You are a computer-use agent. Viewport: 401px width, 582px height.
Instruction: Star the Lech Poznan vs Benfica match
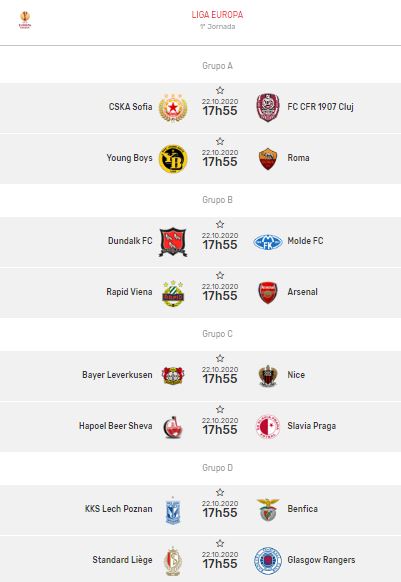(x=220, y=492)
